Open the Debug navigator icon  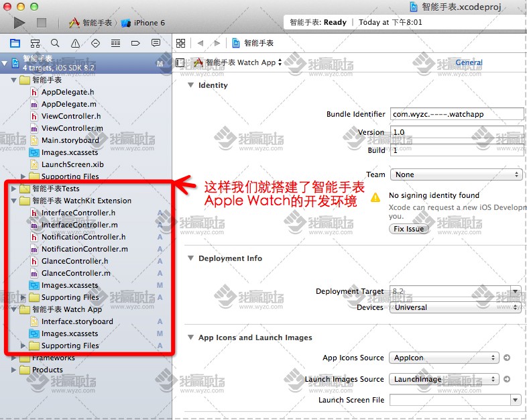(115, 43)
